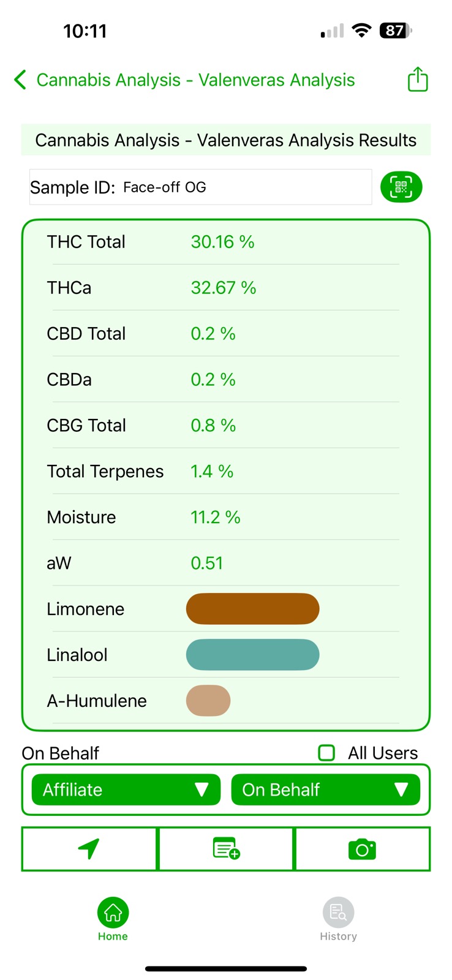Select the THC Total result row
This screenshot has height=980, width=452.
tap(223, 242)
